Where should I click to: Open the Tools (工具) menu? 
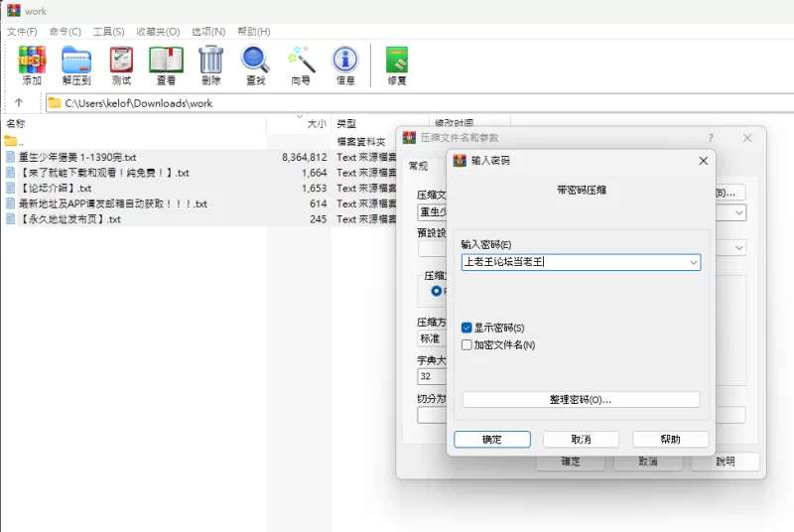[x=108, y=32]
